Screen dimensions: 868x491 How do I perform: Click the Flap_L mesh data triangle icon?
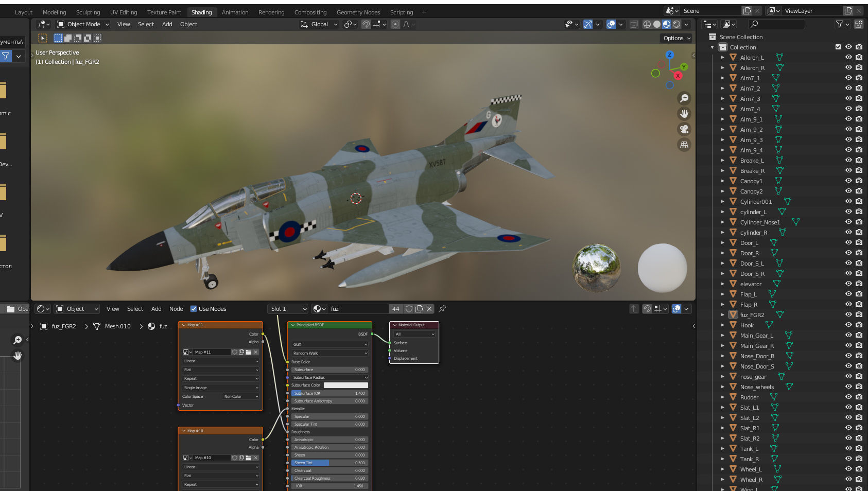(x=772, y=294)
